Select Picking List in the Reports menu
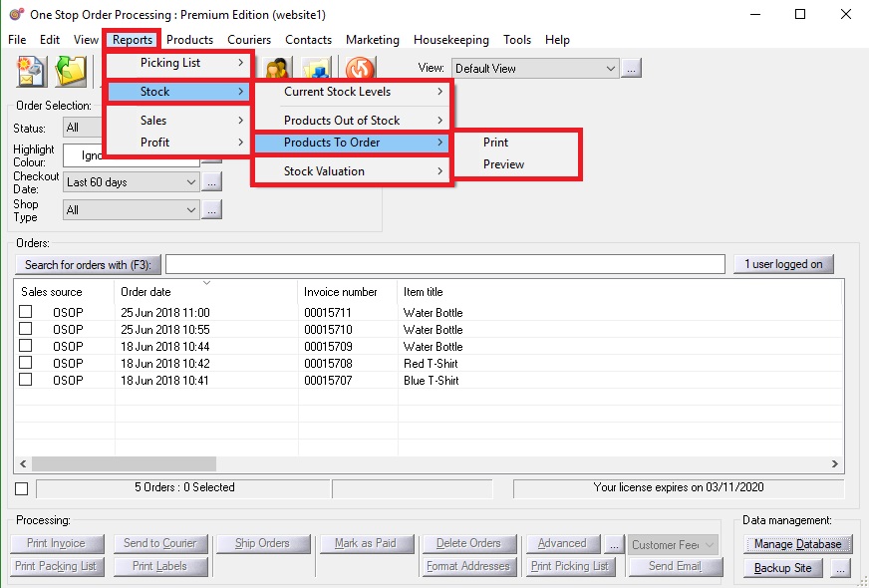This screenshot has width=869, height=588. (x=178, y=63)
